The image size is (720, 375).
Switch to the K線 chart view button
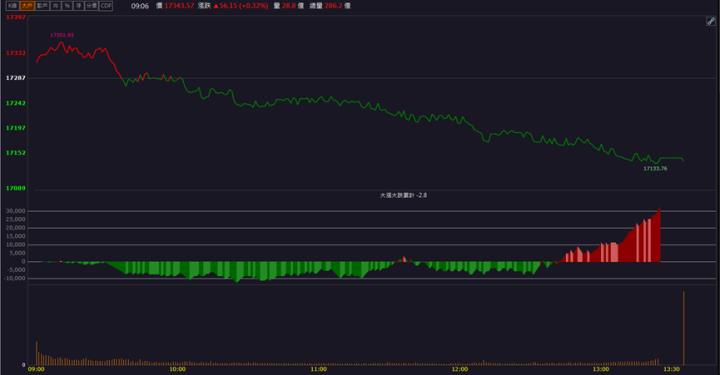[x=12, y=6]
